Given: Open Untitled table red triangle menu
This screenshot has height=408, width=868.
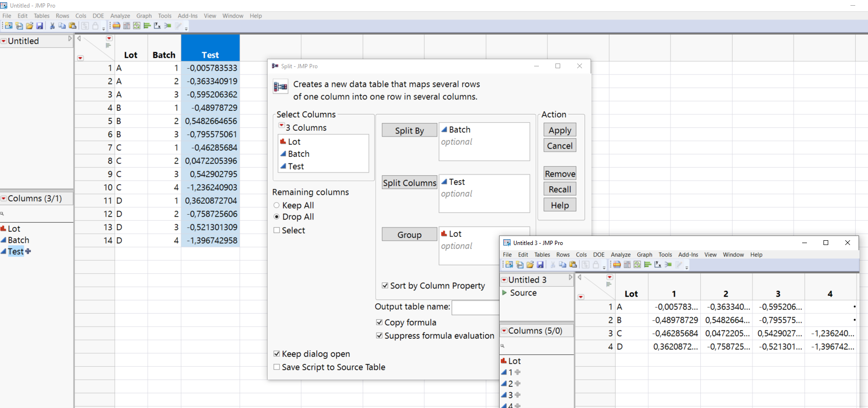Looking at the screenshot, I should click(4, 41).
